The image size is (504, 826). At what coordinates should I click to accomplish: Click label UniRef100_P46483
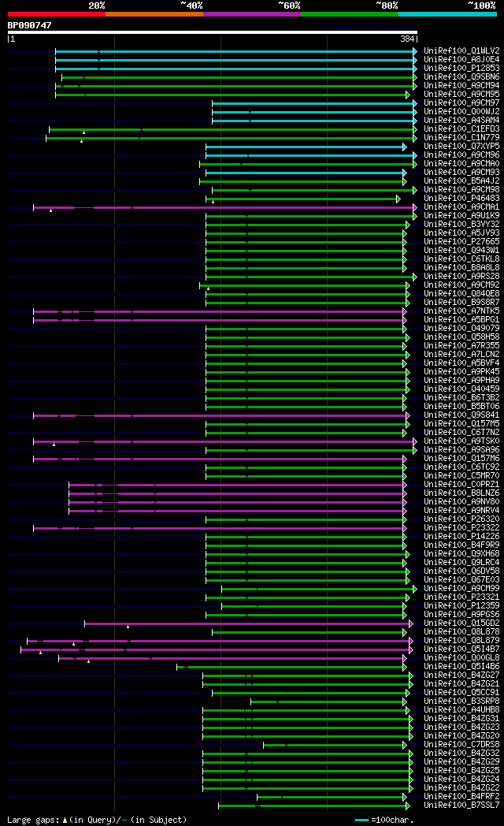tap(461, 199)
